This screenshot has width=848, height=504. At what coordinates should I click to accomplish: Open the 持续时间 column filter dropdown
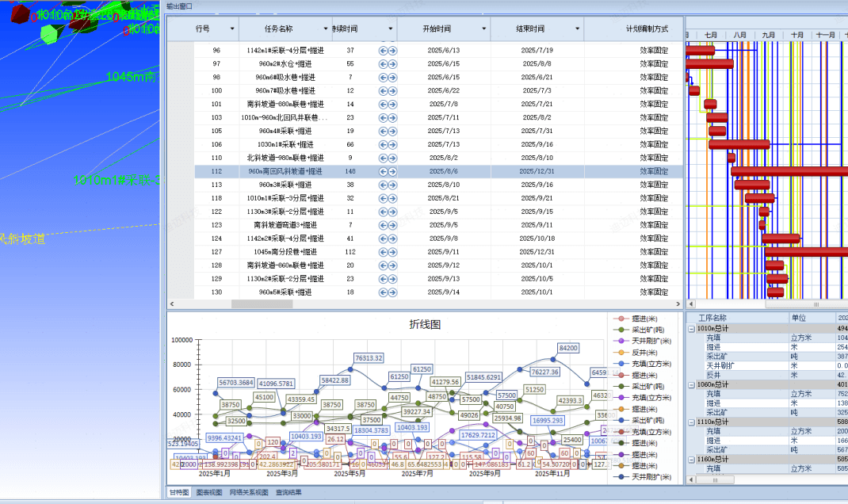pos(391,29)
